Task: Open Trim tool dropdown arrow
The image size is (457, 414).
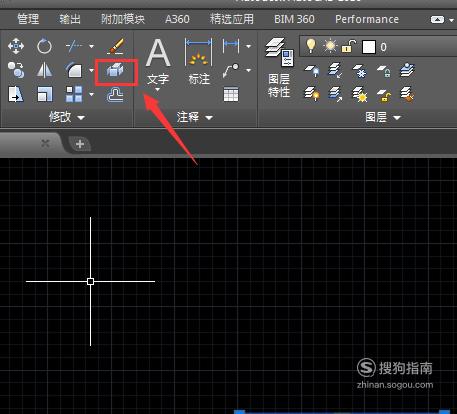Action: (91, 46)
